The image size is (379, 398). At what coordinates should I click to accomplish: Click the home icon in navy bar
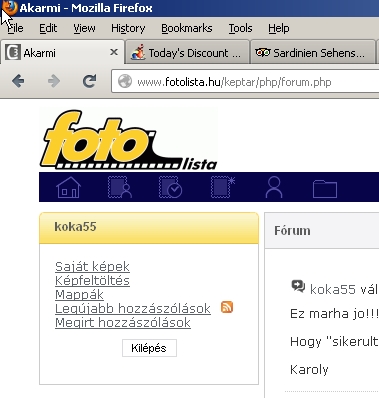click(x=68, y=187)
